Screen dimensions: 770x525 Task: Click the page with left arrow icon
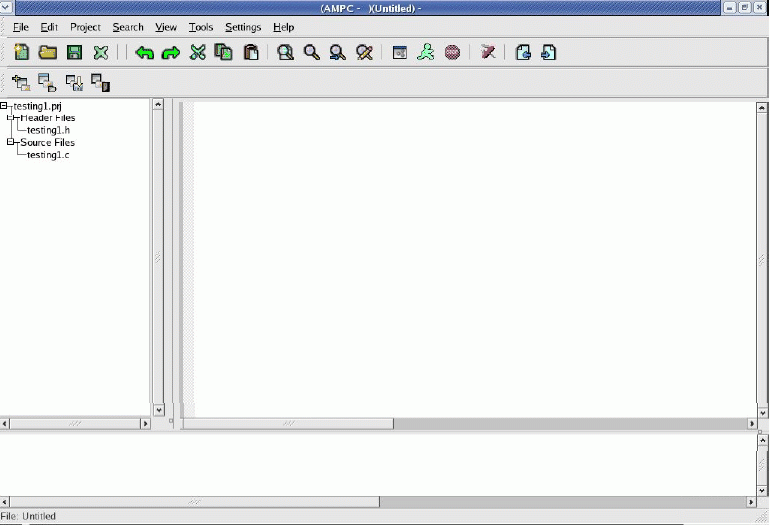(523, 52)
